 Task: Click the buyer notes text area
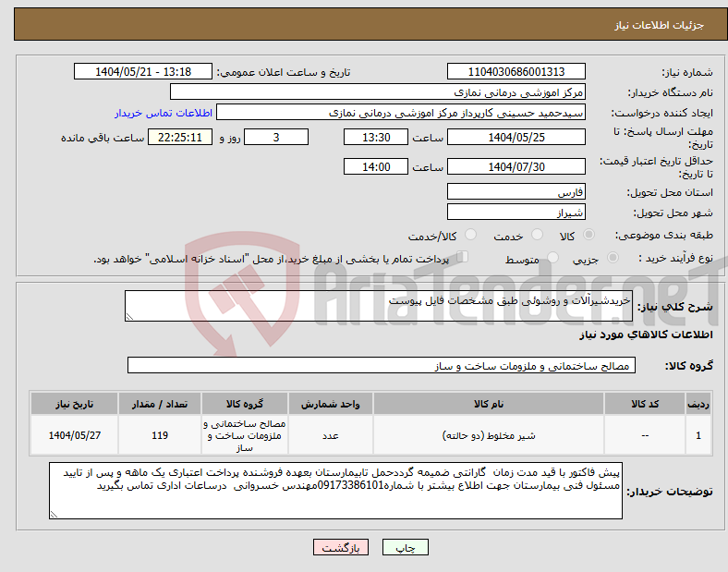point(335,491)
